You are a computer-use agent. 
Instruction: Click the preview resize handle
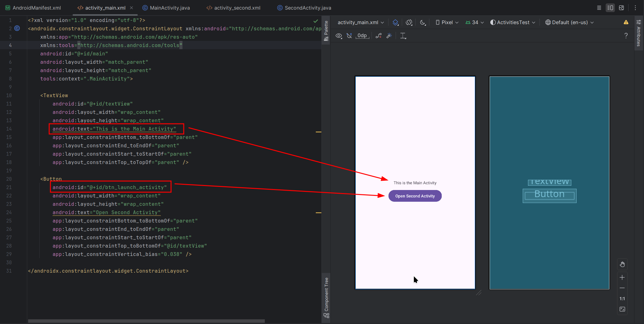tap(479, 293)
